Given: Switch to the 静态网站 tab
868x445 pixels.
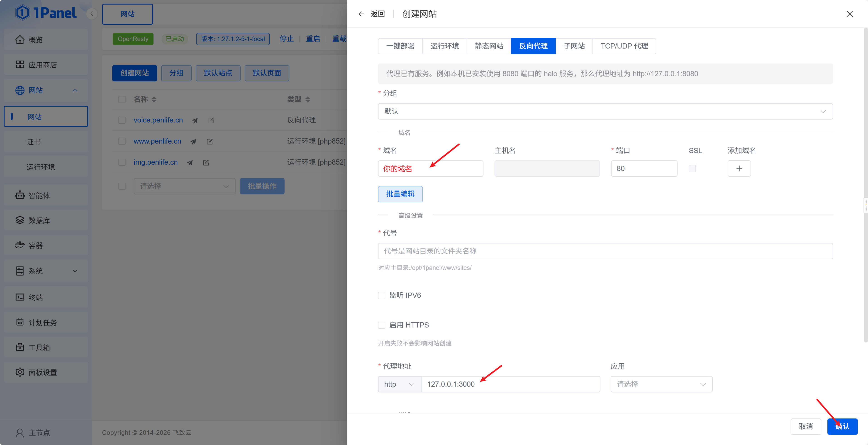Looking at the screenshot, I should (489, 46).
